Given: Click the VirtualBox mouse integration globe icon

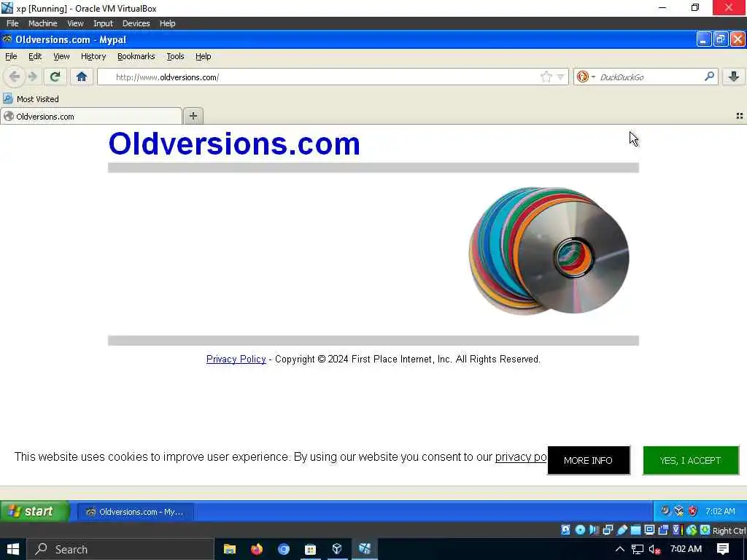Looking at the screenshot, I should [x=692, y=530].
